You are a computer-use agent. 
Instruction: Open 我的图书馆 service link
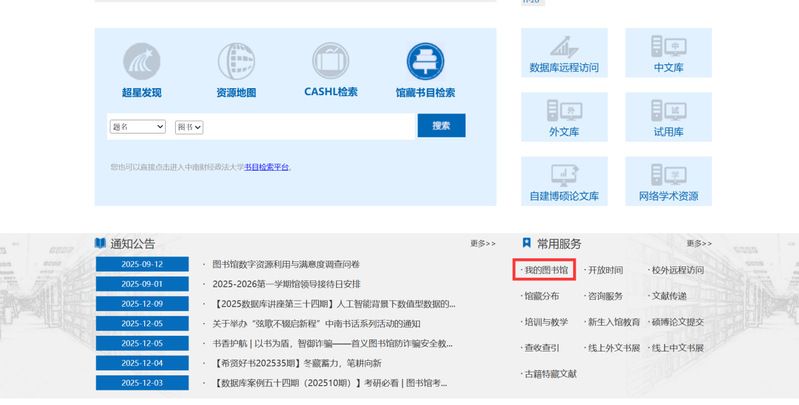click(x=546, y=270)
